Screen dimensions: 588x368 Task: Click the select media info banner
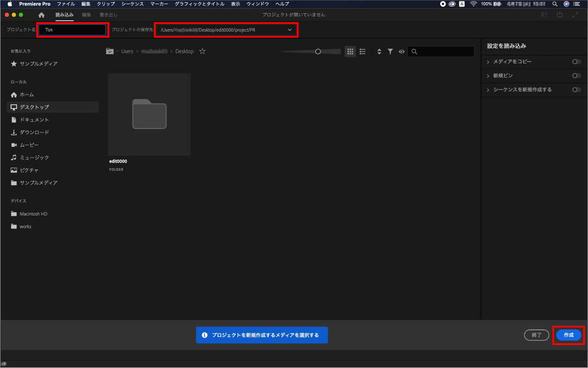(x=262, y=335)
